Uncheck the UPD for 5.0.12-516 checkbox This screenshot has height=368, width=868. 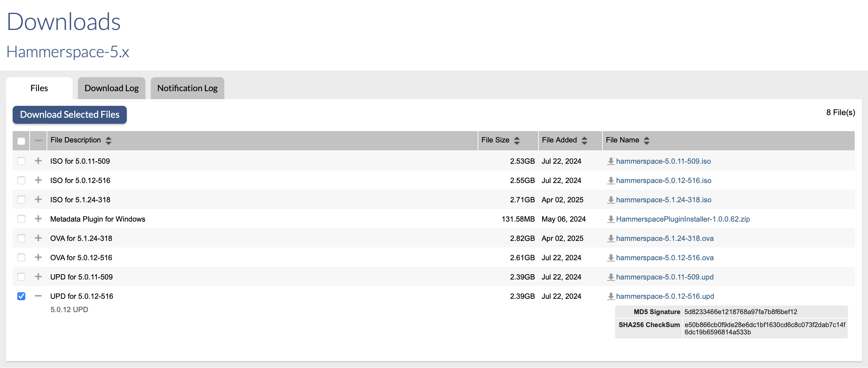click(21, 296)
